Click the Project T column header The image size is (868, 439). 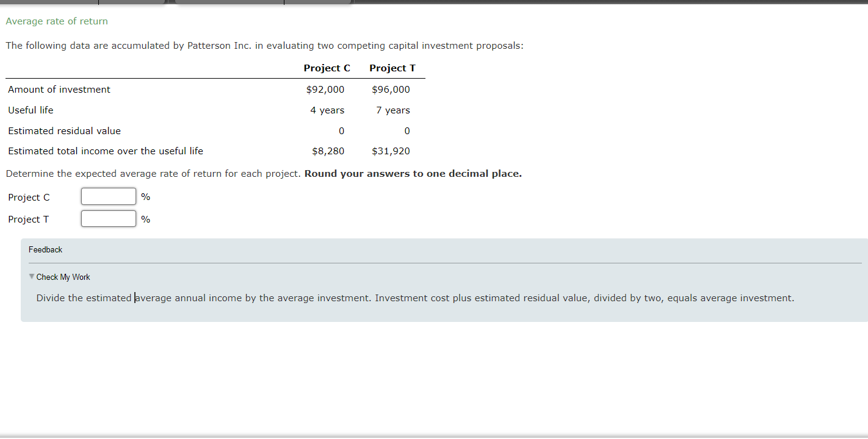pos(392,68)
